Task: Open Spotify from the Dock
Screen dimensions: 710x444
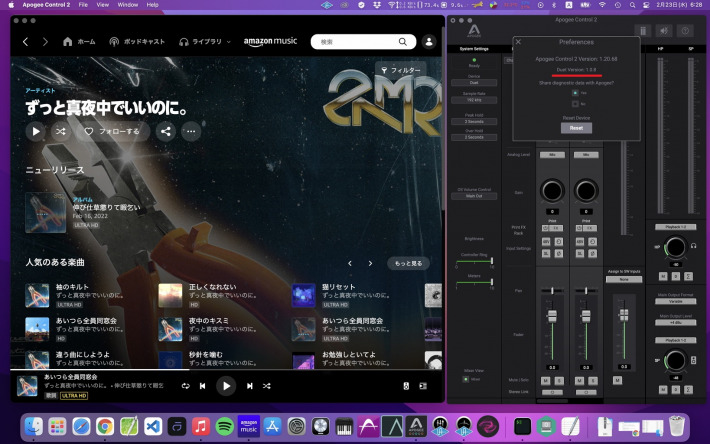Action: click(x=224, y=427)
